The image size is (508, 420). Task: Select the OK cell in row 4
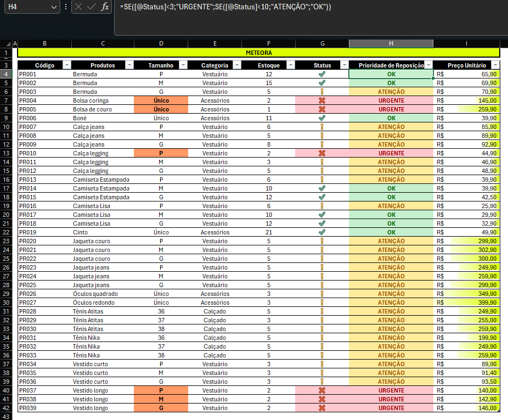coord(391,74)
